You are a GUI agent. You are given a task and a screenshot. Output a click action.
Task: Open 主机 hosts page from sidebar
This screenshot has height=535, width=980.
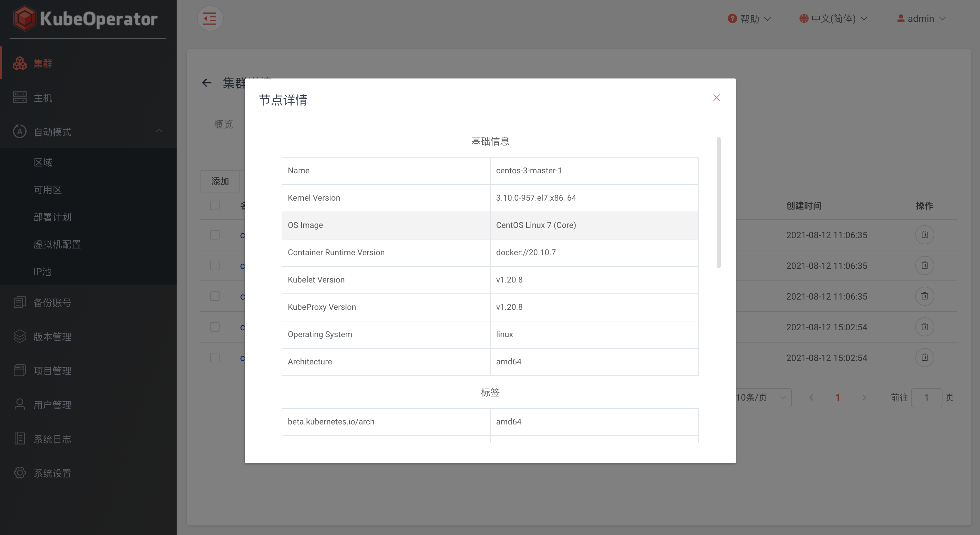43,98
